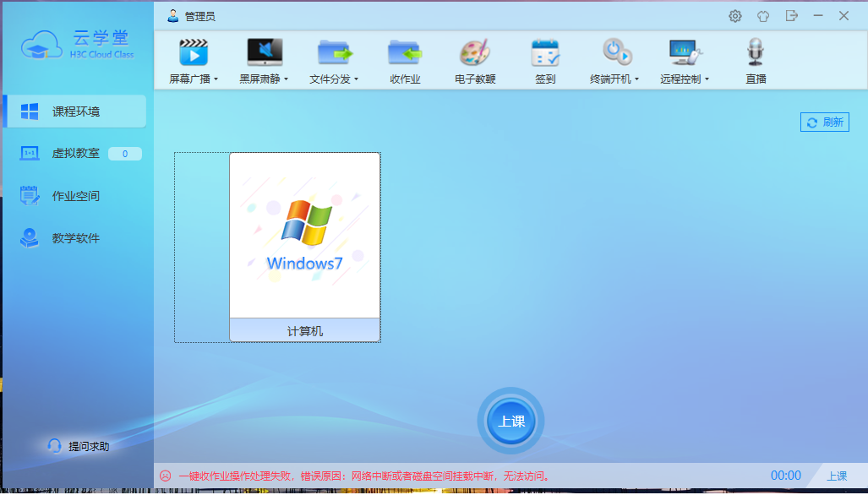Click the 虚拟教室 count badge showing 0
The width and height of the screenshot is (868, 495).
(x=124, y=154)
